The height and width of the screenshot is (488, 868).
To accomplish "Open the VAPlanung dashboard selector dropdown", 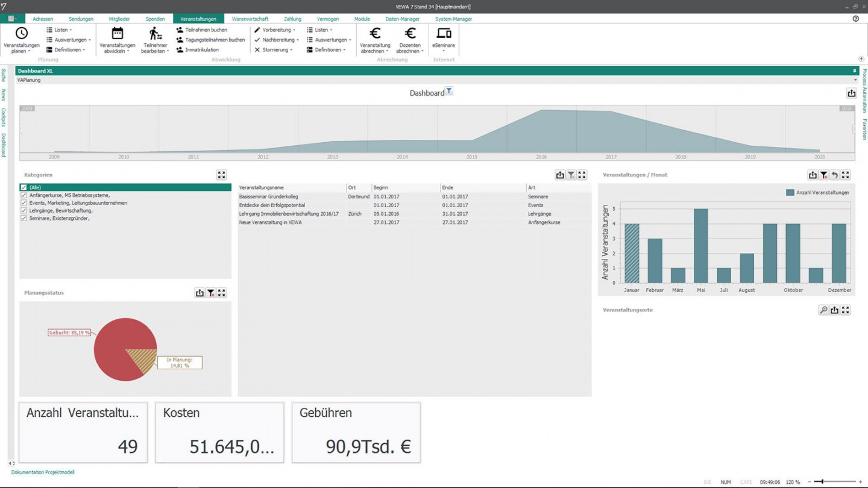I will [855, 80].
